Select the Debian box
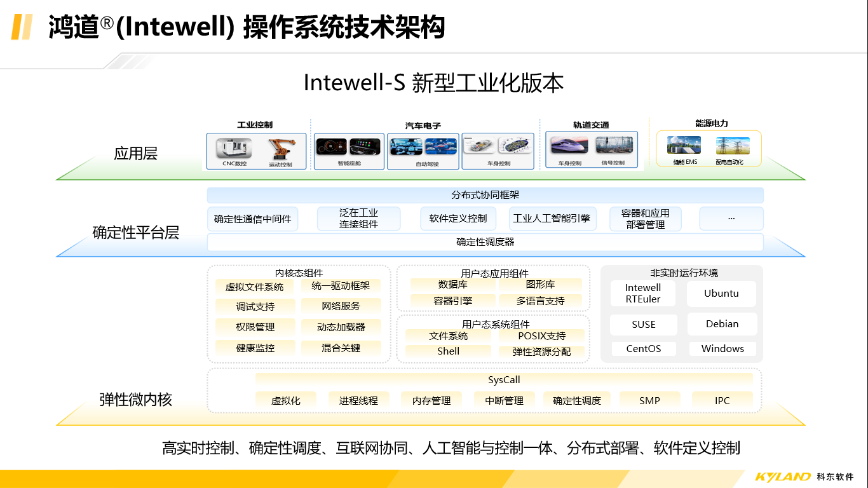 [722, 324]
